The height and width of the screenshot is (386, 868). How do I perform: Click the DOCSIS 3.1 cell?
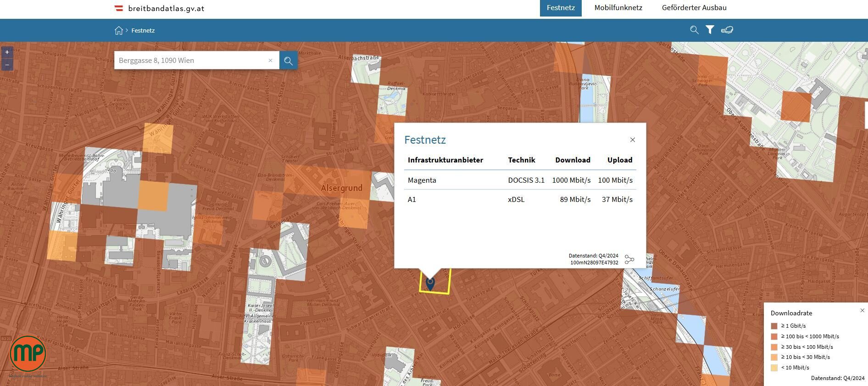click(x=526, y=180)
